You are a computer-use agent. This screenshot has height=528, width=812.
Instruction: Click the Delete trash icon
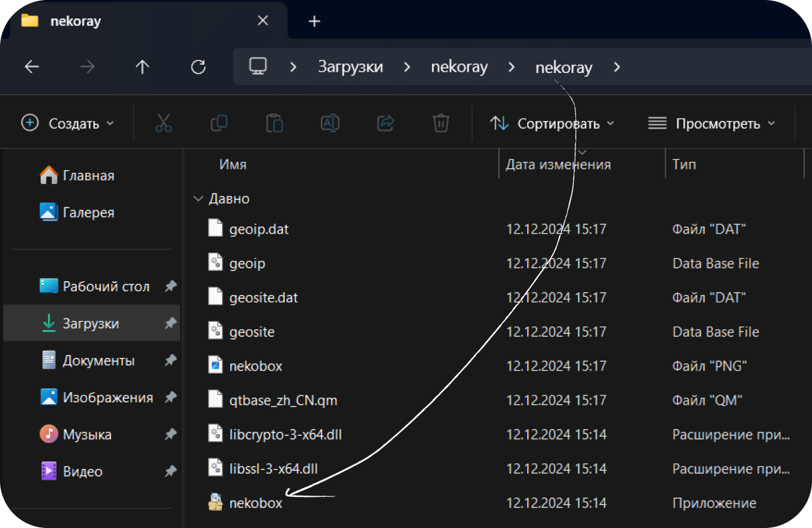pyautogui.click(x=441, y=123)
